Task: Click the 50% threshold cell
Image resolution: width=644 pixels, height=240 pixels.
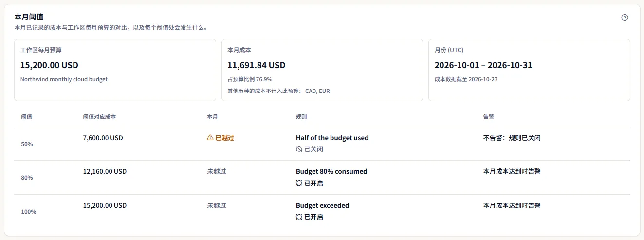Action: 27,144
